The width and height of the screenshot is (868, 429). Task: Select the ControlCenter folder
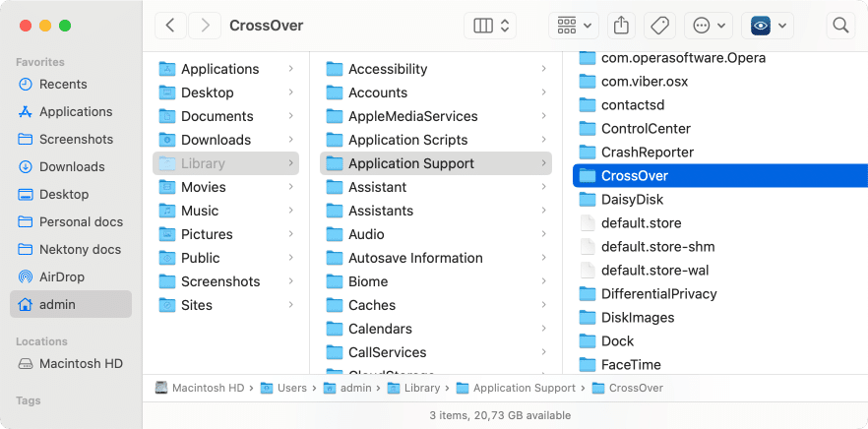click(720, 129)
